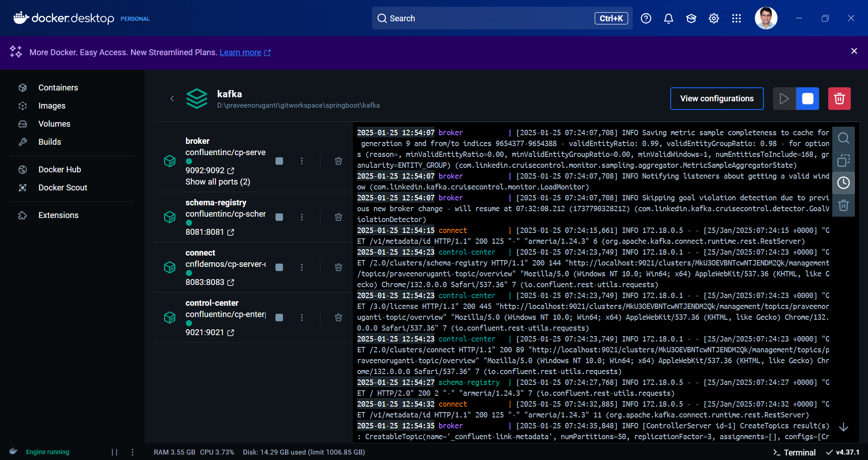868x460 pixels.
Task: Open control-center more-actions menu
Action: [x=302, y=318]
